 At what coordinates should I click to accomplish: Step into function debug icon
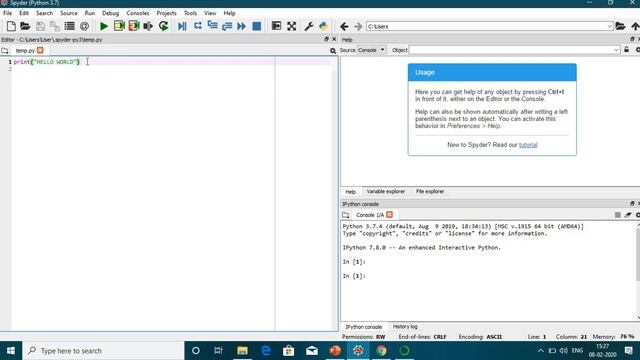[212, 26]
